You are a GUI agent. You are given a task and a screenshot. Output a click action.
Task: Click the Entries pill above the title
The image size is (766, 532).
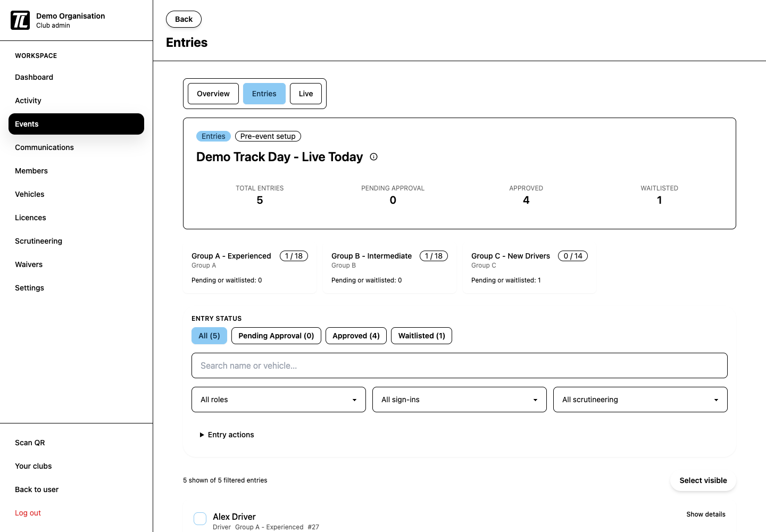pyautogui.click(x=213, y=136)
